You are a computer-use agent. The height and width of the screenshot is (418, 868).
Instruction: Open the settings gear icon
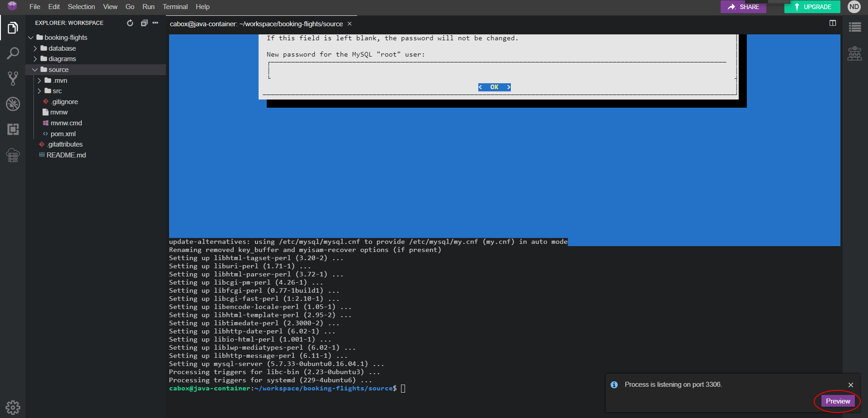point(13,407)
